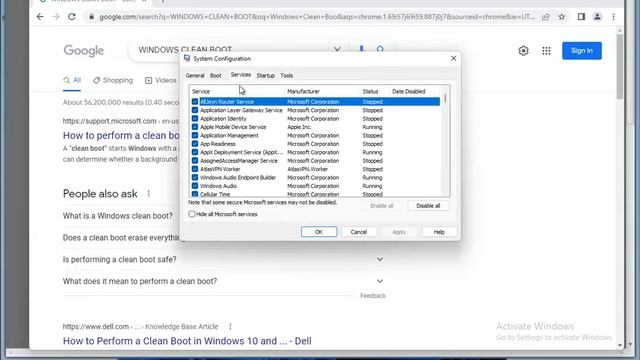The height and width of the screenshot is (360, 640).
Task: Select the Services tab
Action: coord(241,75)
